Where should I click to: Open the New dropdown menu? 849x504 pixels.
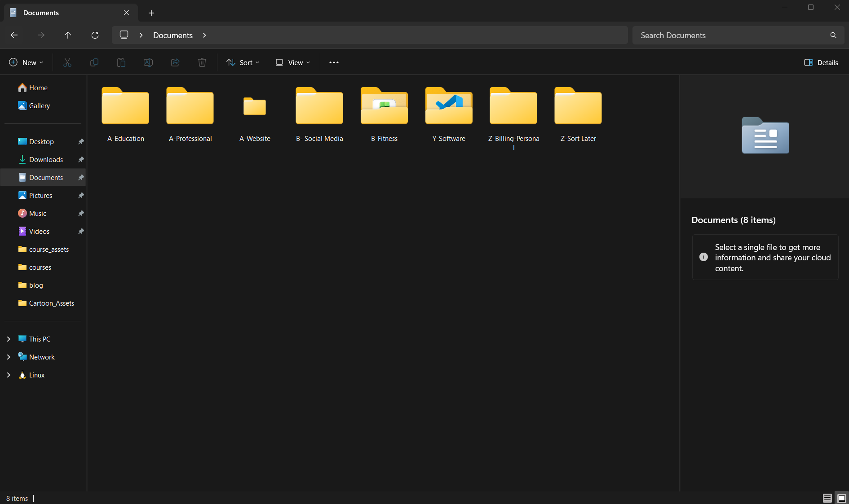coord(27,62)
